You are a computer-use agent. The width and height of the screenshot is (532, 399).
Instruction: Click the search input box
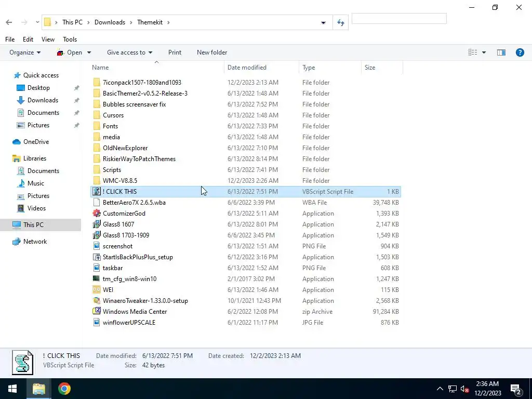click(x=399, y=18)
